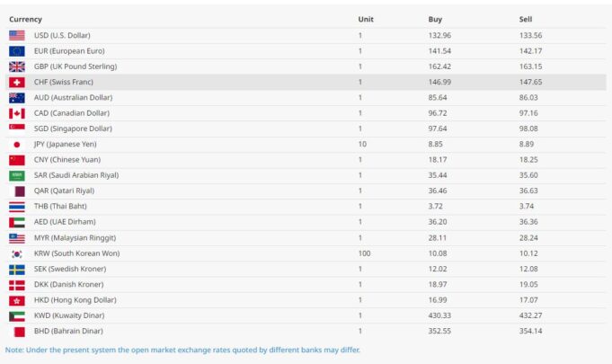Click the Qatar flag icon
Viewport: 612px width, 364px height.
coord(17,191)
